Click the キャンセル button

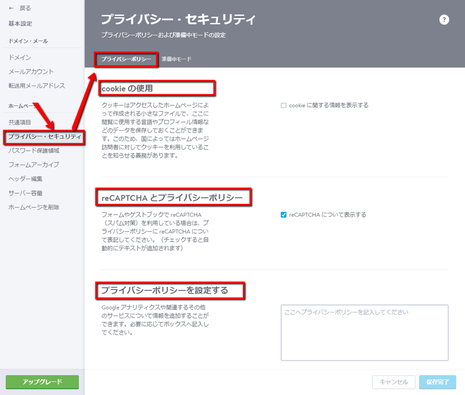(x=394, y=382)
